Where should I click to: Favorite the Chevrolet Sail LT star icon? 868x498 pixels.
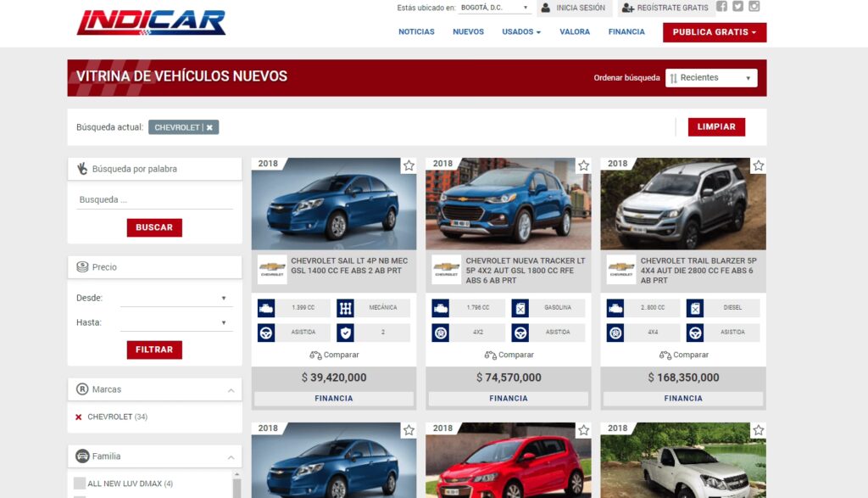(409, 165)
